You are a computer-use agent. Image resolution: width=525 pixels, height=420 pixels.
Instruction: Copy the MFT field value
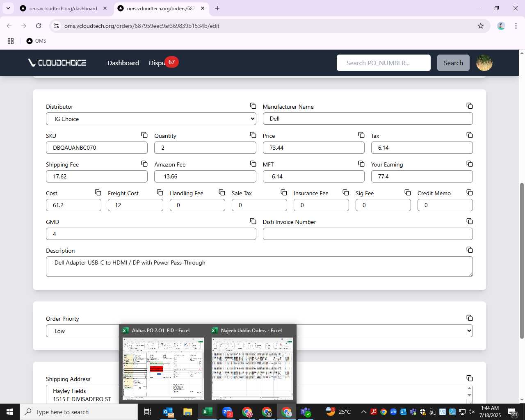[361, 164]
